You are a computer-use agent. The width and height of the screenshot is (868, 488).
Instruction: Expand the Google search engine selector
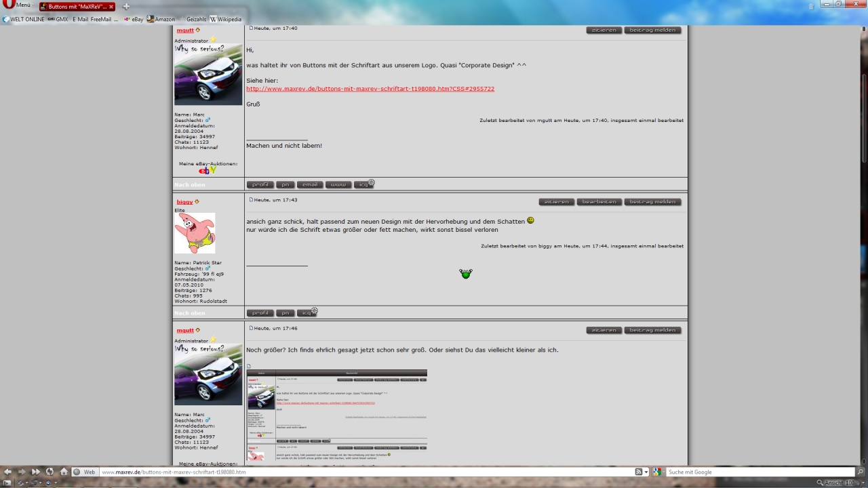(x=658, y=472)
